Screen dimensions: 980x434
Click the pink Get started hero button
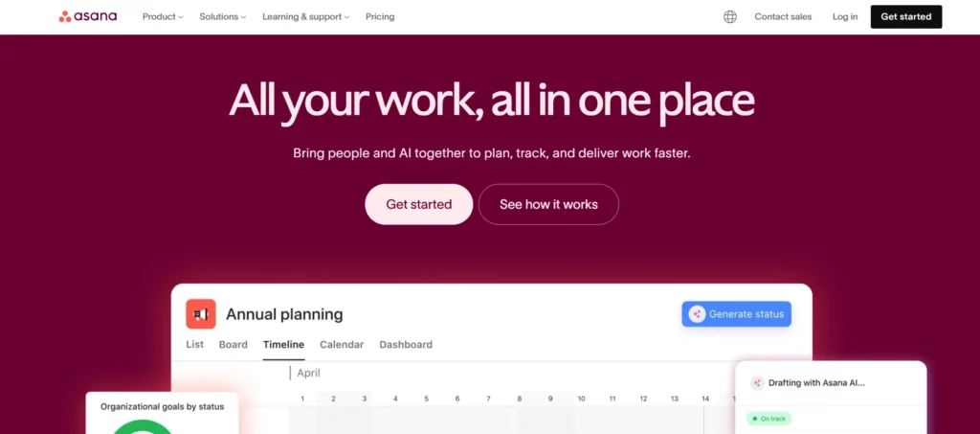pyautogui.click(x=418, y=204)
